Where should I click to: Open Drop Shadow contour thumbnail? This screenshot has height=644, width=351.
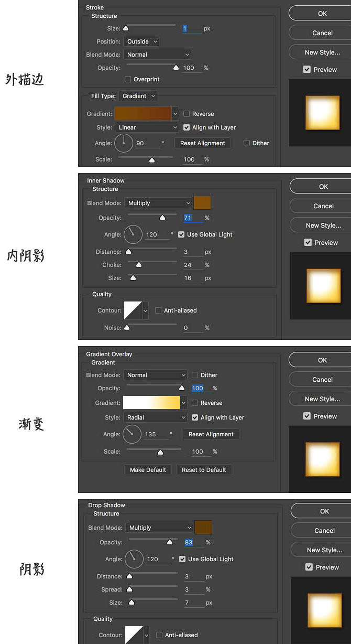pyautogui.click(x=134, y=635)
